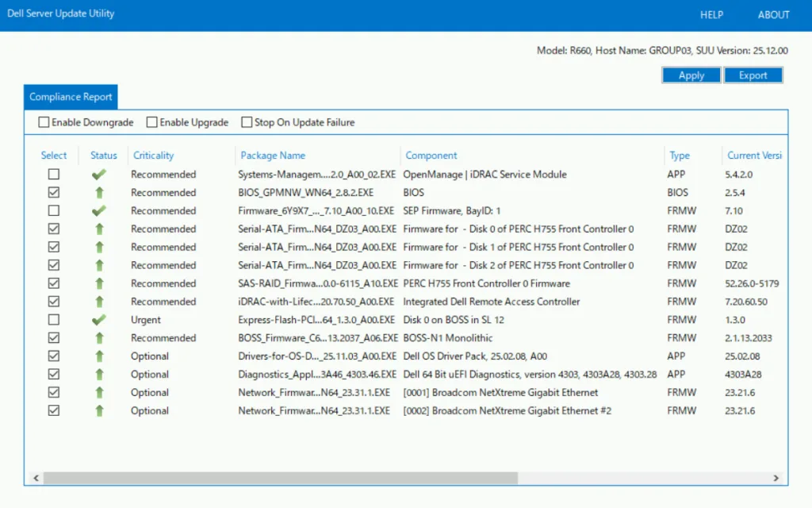The image size is (812, 508).
Task: Tick the Enable Upgrade checkbox
Action: [x=152, y=123]
